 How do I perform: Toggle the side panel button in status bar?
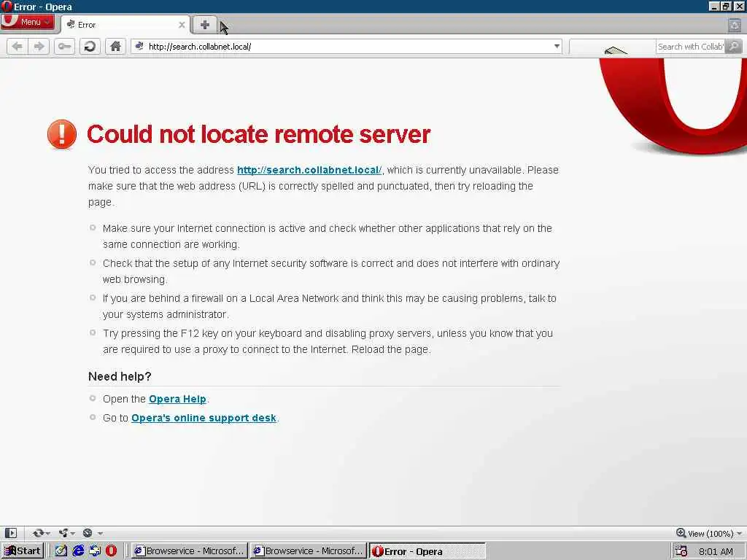pyautogui.click(x=10, y=533)
